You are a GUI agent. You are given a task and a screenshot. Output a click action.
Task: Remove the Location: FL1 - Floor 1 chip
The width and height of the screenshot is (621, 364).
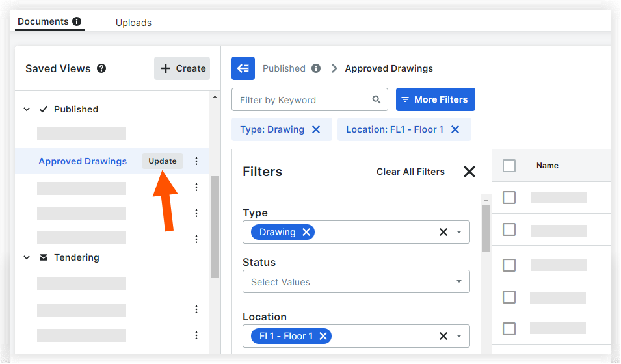455,129
